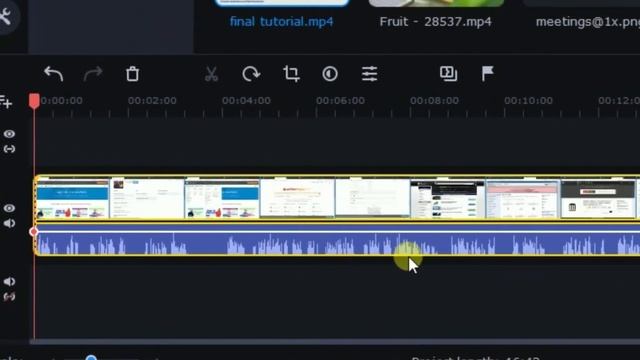Toggle visibility of the upper overlay track
The image size is (640, 360).
tap(9, 134)
